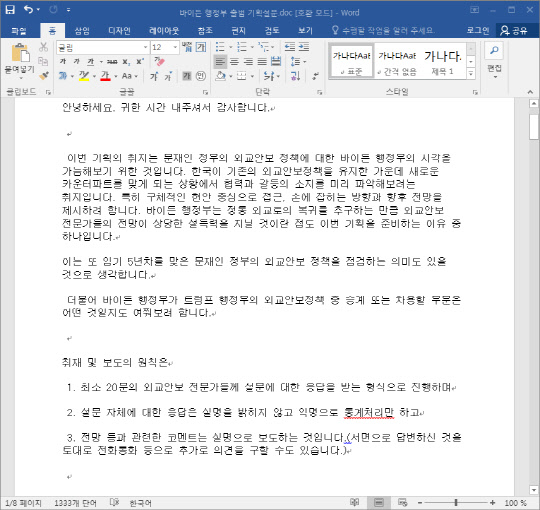Open the Quick Access Toolbar customize arrow
Image resolution: width=540 pixels, height=510 pixels.
click(69, 10)
